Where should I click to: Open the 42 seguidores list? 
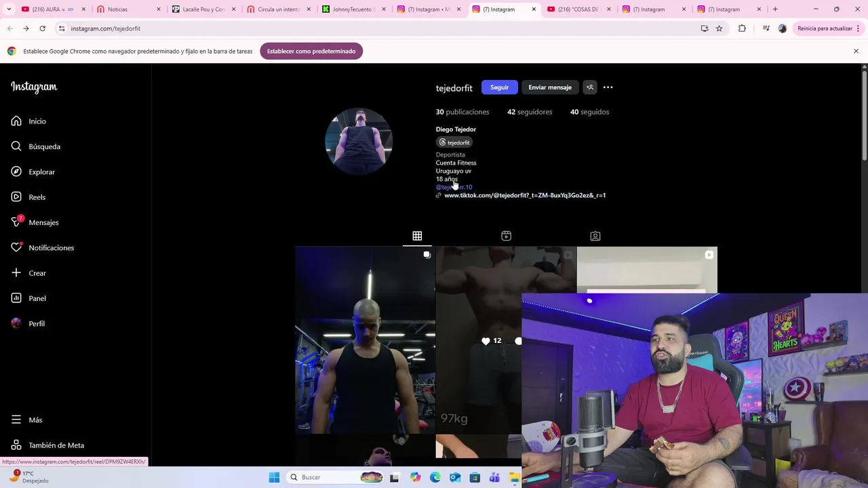[530, 112]
